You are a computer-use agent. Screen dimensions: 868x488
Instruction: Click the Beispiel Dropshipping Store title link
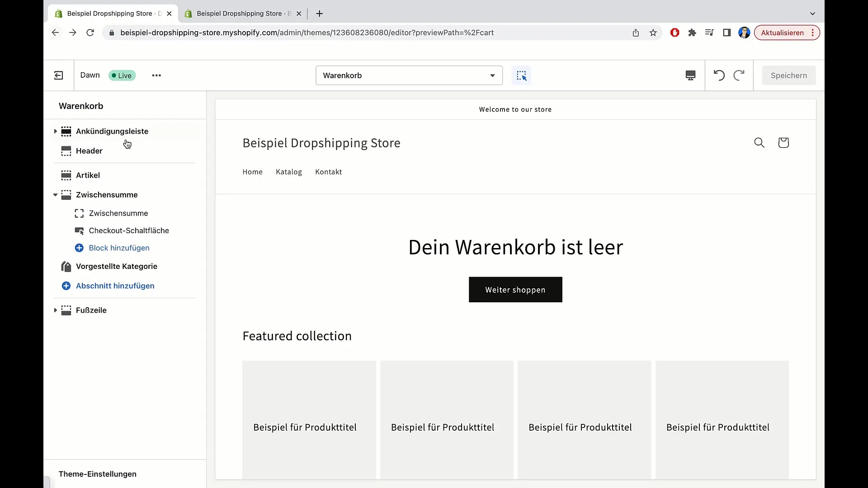[x=321, y=143]
